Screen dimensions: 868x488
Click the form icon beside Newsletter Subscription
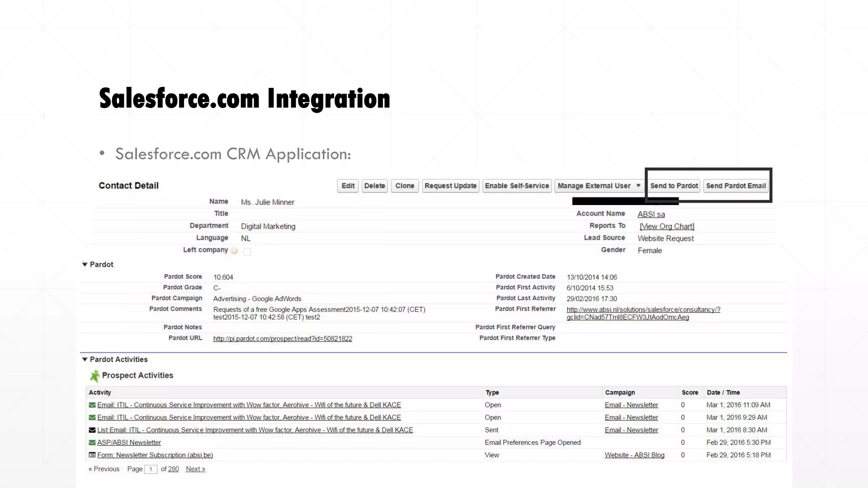[x=92, y=455]
